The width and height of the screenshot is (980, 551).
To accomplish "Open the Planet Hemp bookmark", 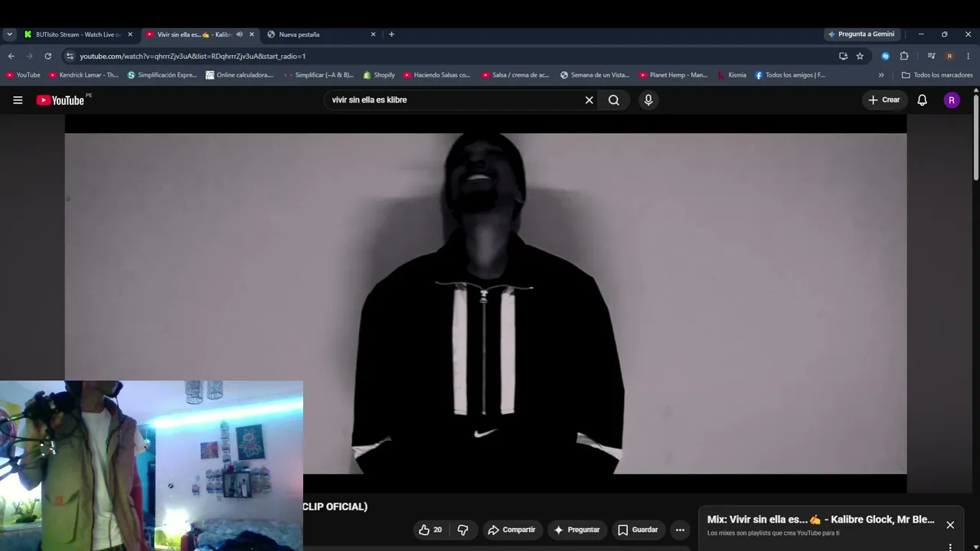I will pyautogui.click(x=673, y=75).
